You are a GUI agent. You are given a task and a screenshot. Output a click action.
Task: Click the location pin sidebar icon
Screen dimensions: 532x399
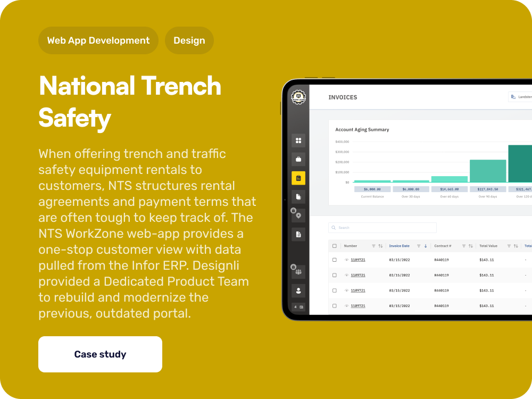(x=298, y=215)
